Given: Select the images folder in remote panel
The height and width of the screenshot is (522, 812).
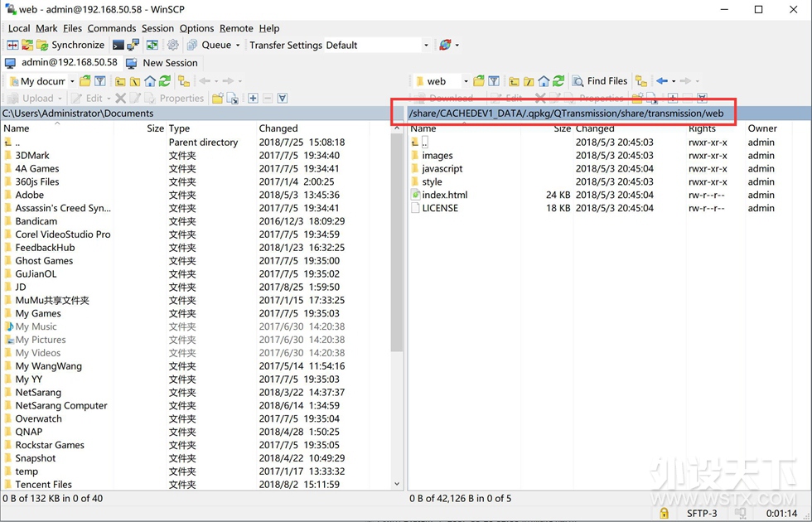Looking at the screenshot, I should [437, 156].
